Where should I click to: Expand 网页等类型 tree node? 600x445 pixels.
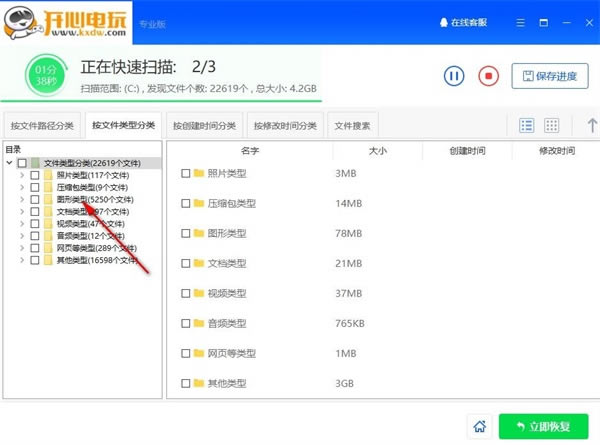pyautogui.click(x=22, y=248)
